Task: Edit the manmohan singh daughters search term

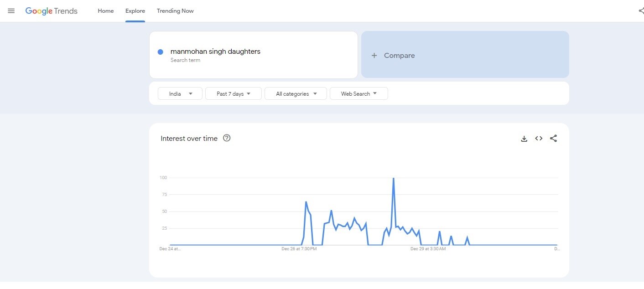Action: [x=215, y=52]
